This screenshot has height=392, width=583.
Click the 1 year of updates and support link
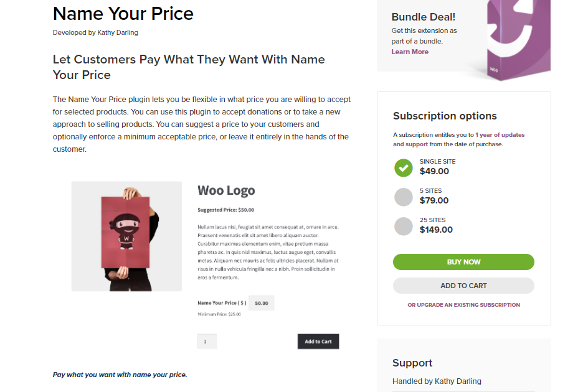coord(459,139)
